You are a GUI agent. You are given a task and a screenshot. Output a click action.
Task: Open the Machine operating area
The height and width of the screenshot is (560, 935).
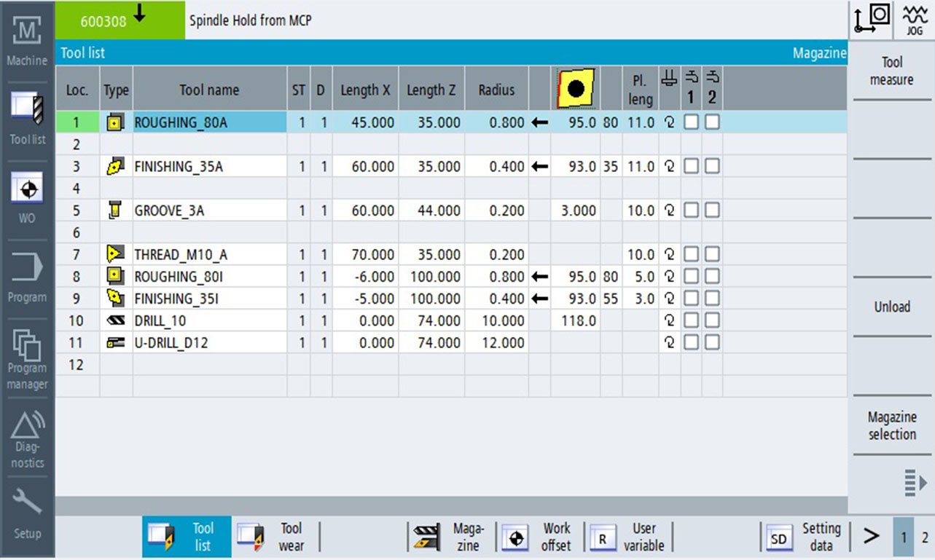pyautogui.click(x=27, y=42)
